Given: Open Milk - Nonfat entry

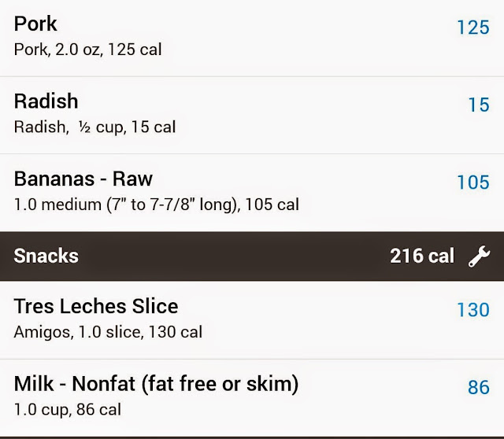Looking at the screenshot, I should click(x=156, y=384).
